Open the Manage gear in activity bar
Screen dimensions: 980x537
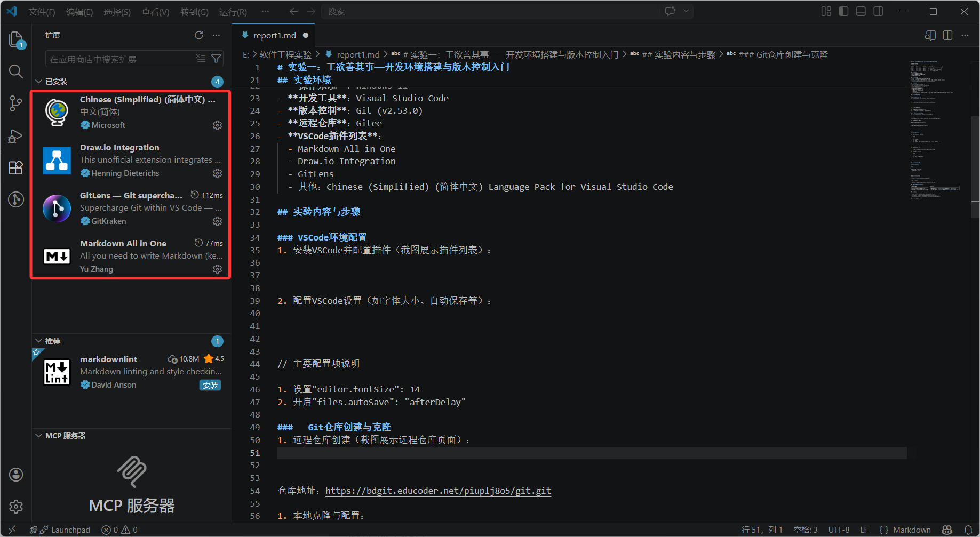tap(16, 507)
